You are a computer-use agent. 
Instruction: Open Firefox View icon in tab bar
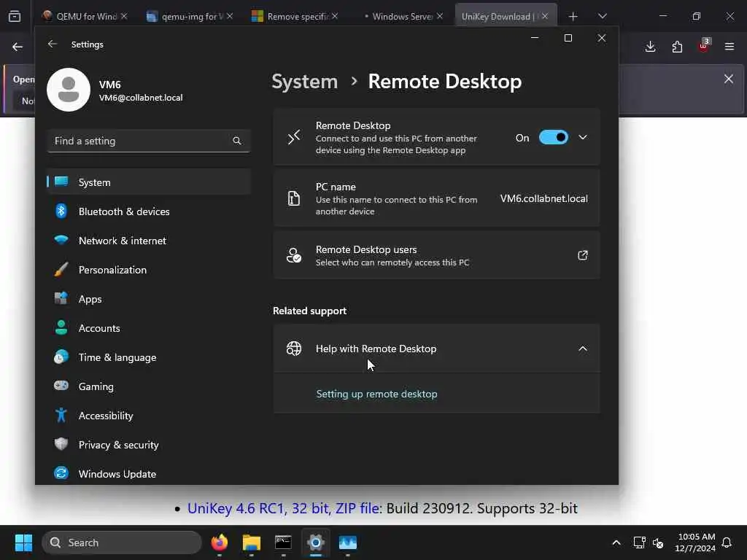(15, 16)
